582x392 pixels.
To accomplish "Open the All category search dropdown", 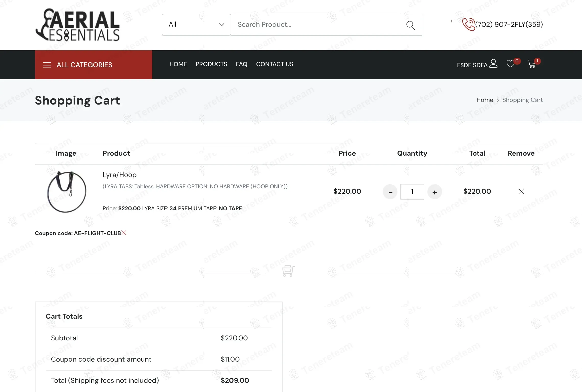I will (x=196, y=25).
